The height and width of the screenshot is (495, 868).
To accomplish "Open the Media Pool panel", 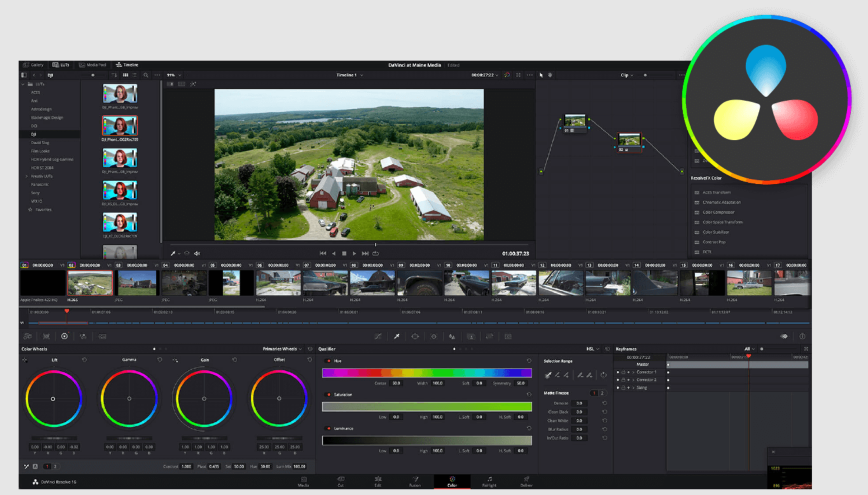I will tap(93, 65).
